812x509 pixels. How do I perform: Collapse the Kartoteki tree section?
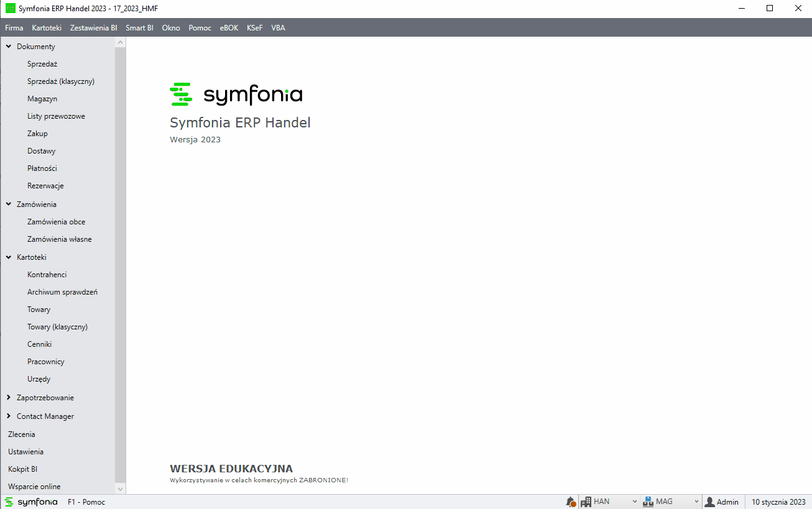(x=9, y=257)
